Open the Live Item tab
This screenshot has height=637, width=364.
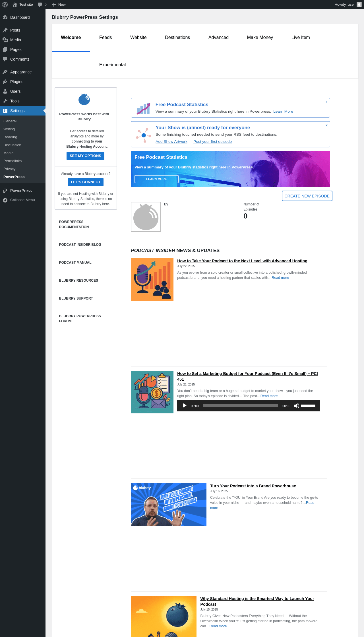[x=301, y=38]
